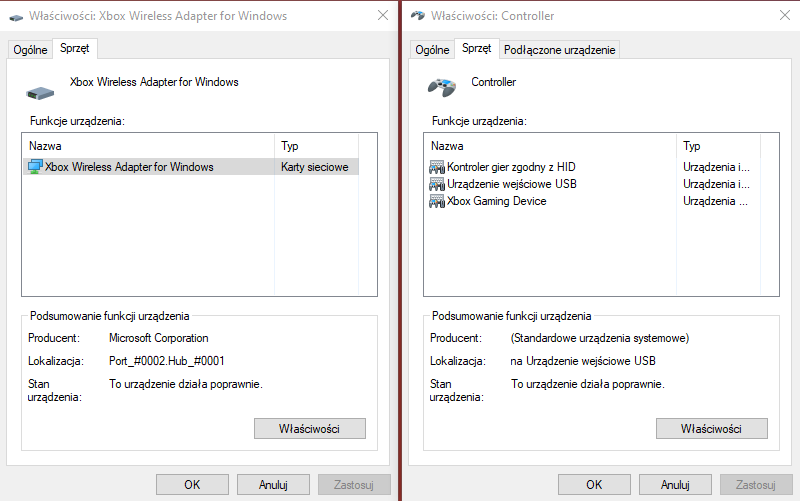Switch to Ogólne tab in Controller window
This screenshot has height=501, width=800.
(x=432, y=50)
